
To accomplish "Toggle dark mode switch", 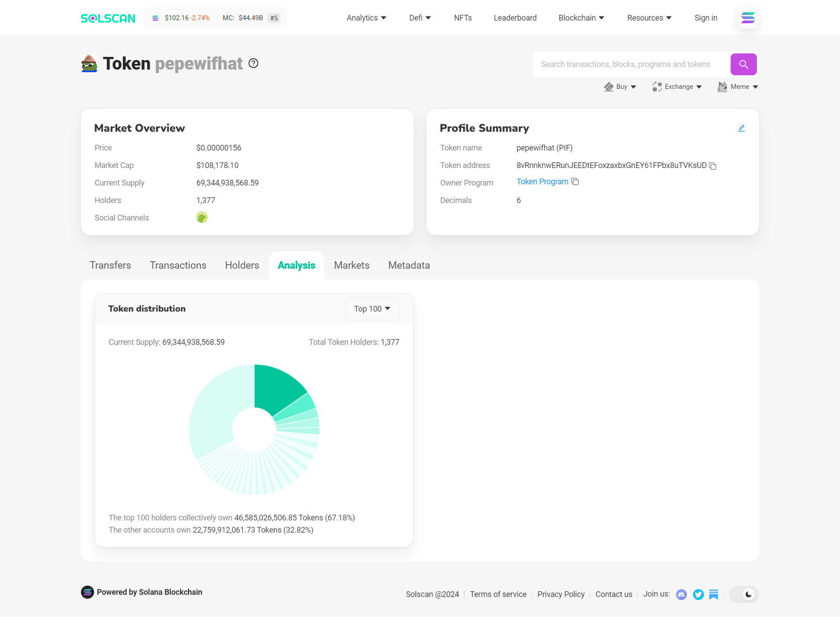I will [744, 594].
